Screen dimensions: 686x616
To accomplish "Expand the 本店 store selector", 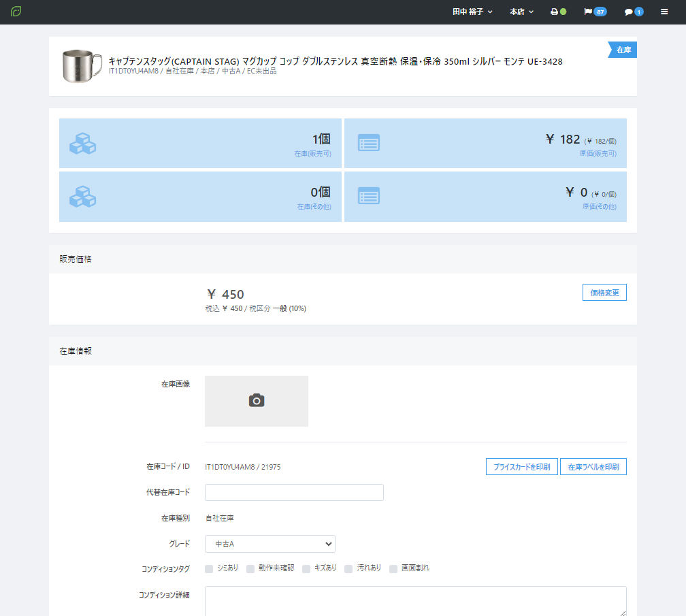I will click(521, 12).
